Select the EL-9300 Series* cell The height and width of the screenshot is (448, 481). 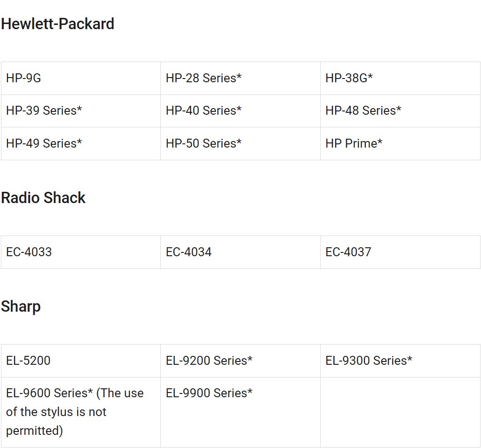point(400,361)
